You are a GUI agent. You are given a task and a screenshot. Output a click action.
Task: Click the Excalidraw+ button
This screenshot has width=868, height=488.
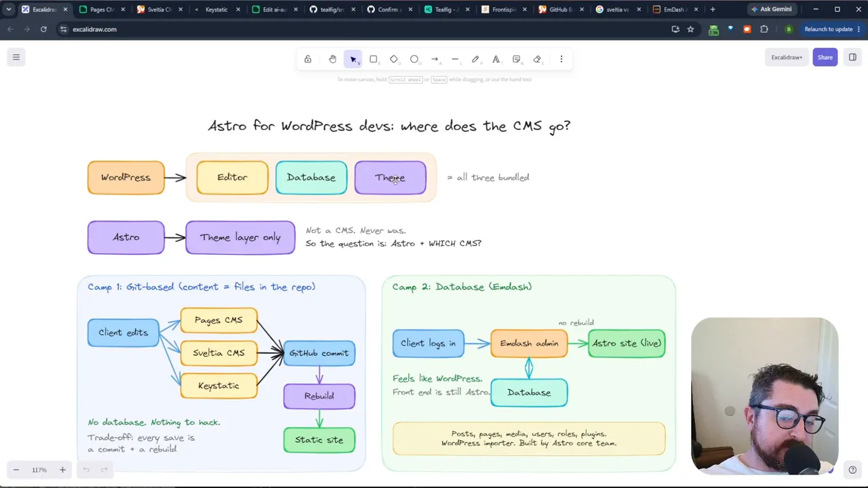(x=787, y=57)
